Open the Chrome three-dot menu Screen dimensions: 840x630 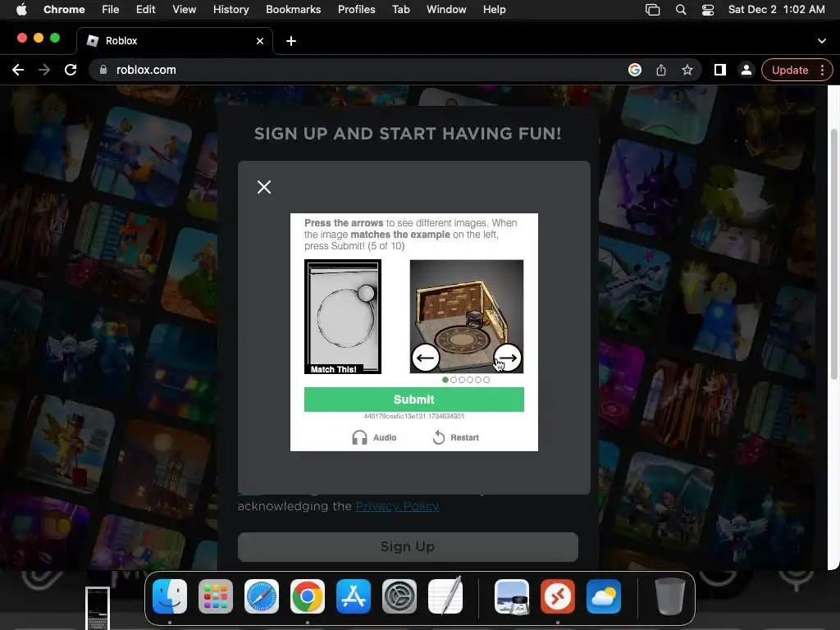pyautogui.click(x=823, y=71)
